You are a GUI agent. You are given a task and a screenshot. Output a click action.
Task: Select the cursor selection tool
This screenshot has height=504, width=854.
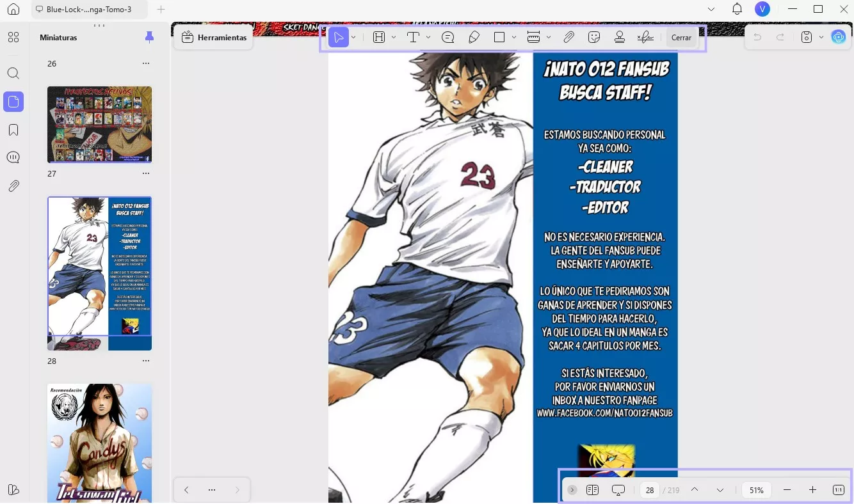coord(339,38)
